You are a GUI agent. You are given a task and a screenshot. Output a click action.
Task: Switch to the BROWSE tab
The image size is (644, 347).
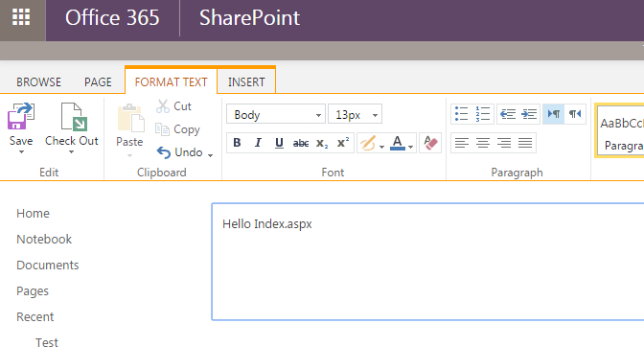pos(38,82)
